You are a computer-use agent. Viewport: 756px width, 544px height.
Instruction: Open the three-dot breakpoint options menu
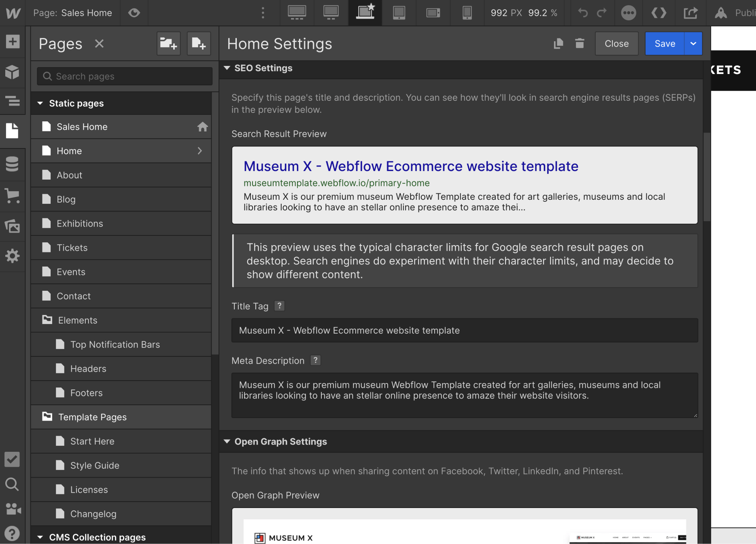point(263,13)
